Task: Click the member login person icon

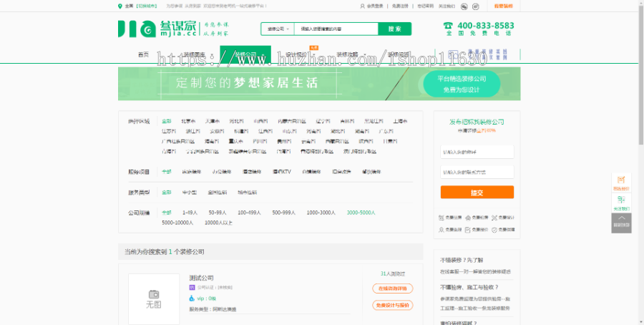Action: (362, 6)
